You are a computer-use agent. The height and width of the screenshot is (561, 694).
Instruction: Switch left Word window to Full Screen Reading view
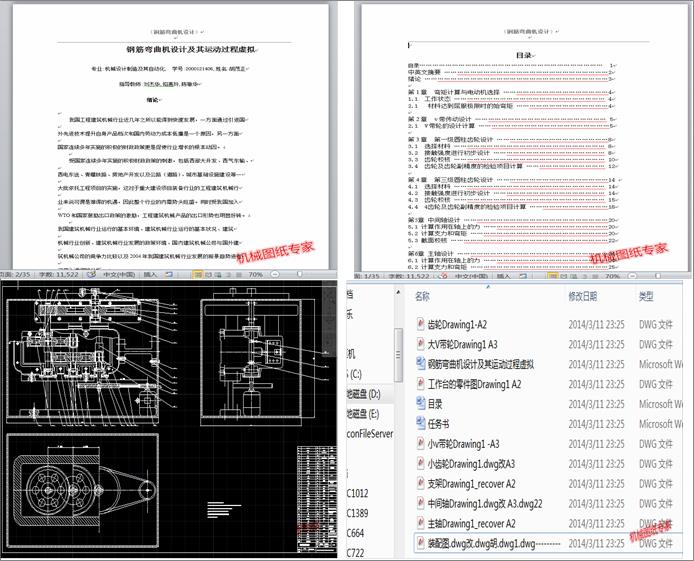pos(208,274)
